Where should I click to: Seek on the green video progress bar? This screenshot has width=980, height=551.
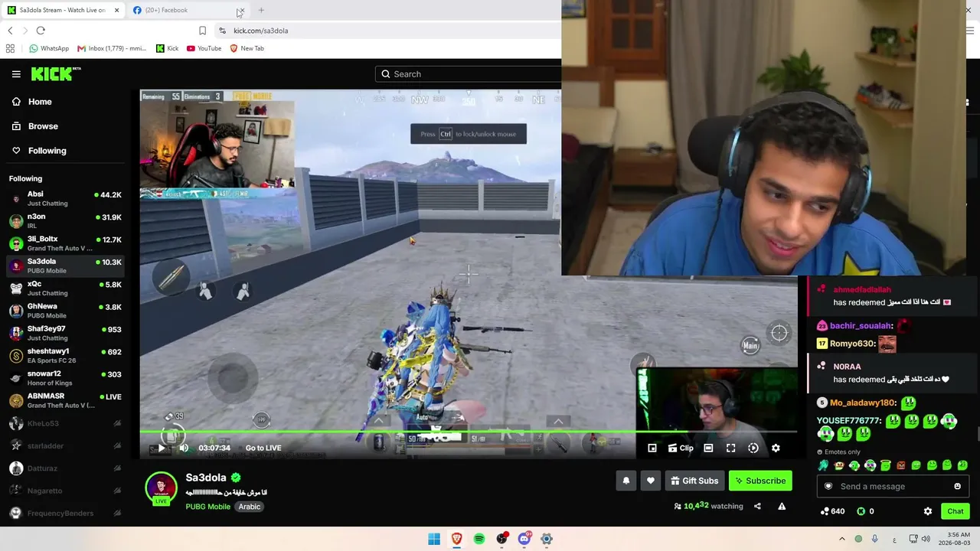tap(468, 432)
